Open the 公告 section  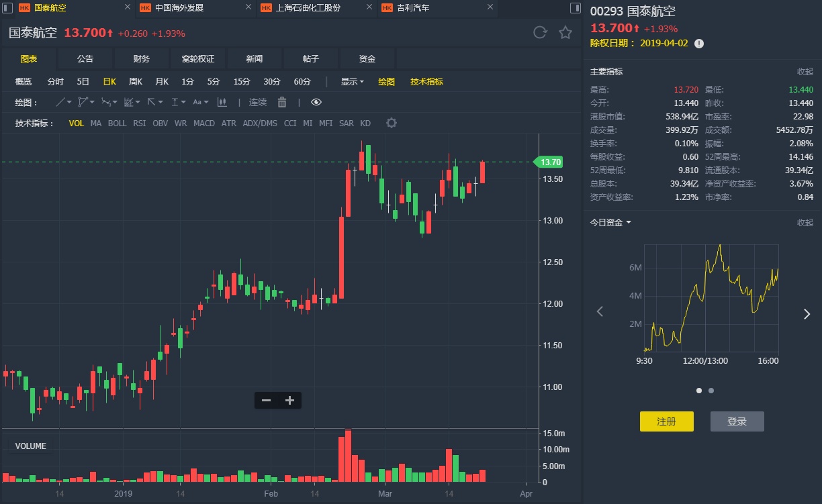[x=85, y=59]
